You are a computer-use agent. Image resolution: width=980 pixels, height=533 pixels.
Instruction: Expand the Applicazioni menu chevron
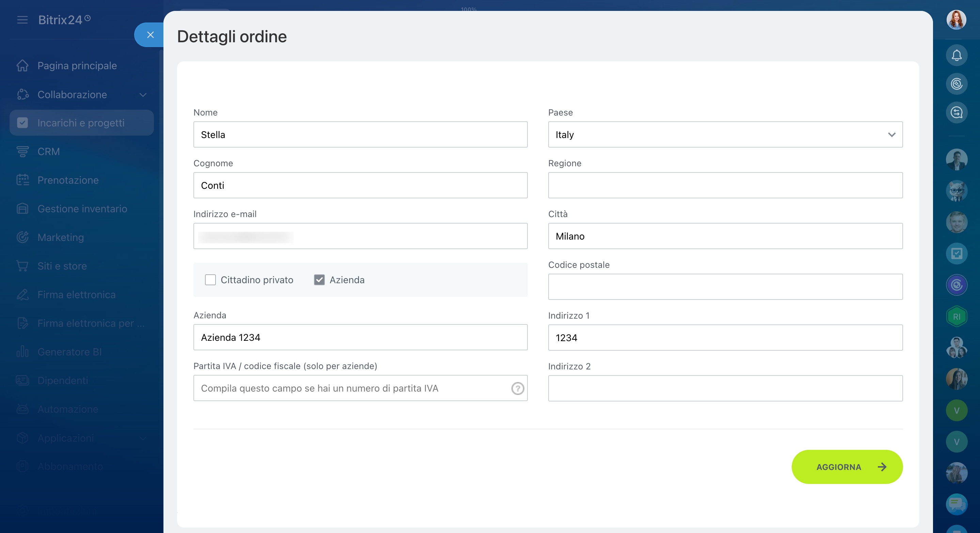coord(143,438)
